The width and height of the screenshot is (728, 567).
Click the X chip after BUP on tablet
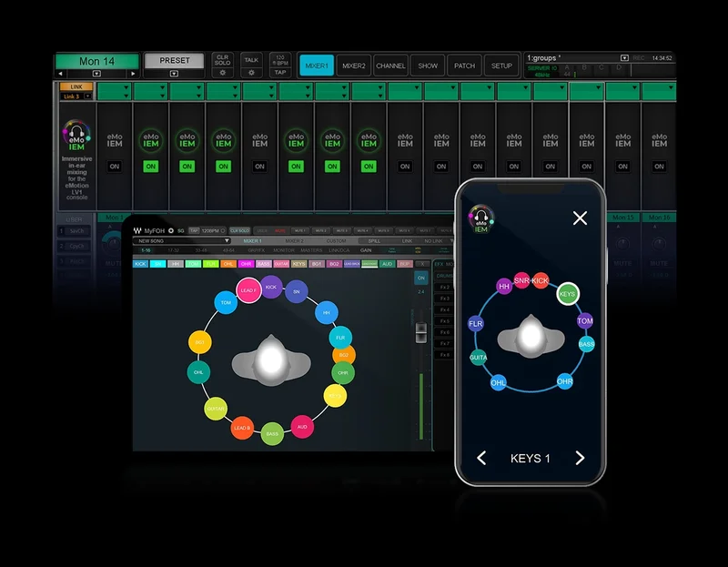tap(422, 264)
